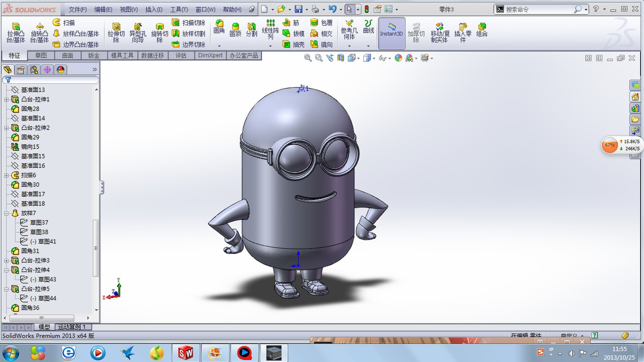Select the 拉伸切除 extruded cut tool

tap(116, 32)
